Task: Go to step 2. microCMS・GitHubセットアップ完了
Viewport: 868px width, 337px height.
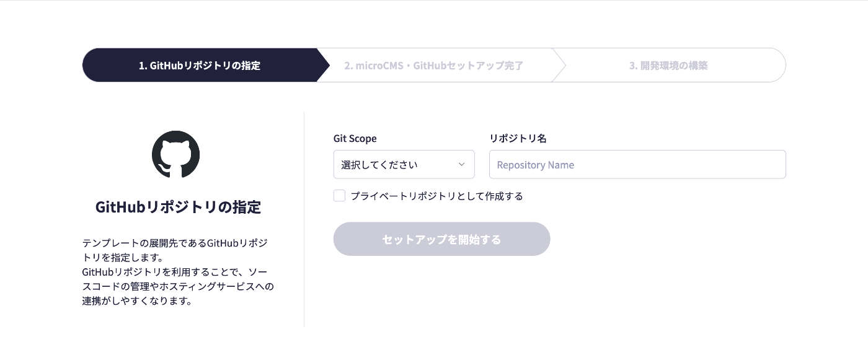Action: pyautogui.click(x=434, y=65)
